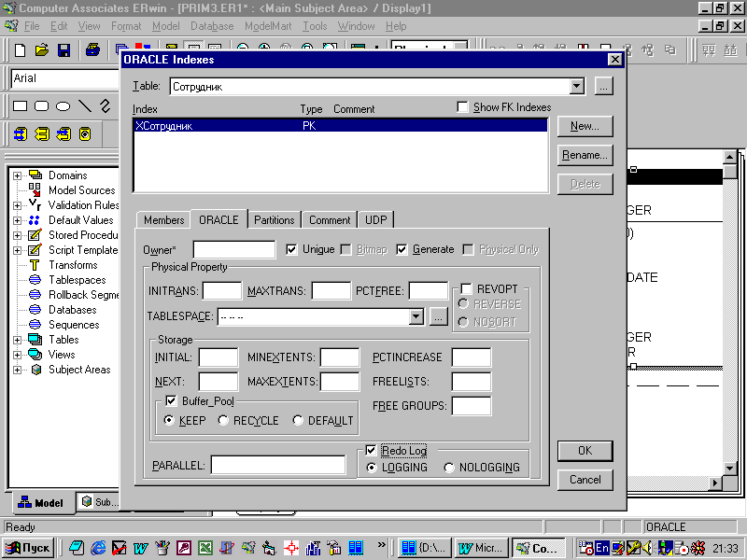Select the rounded rectangle drawing tool
This screenshot has width=747, height=560.
pos(41,105)
